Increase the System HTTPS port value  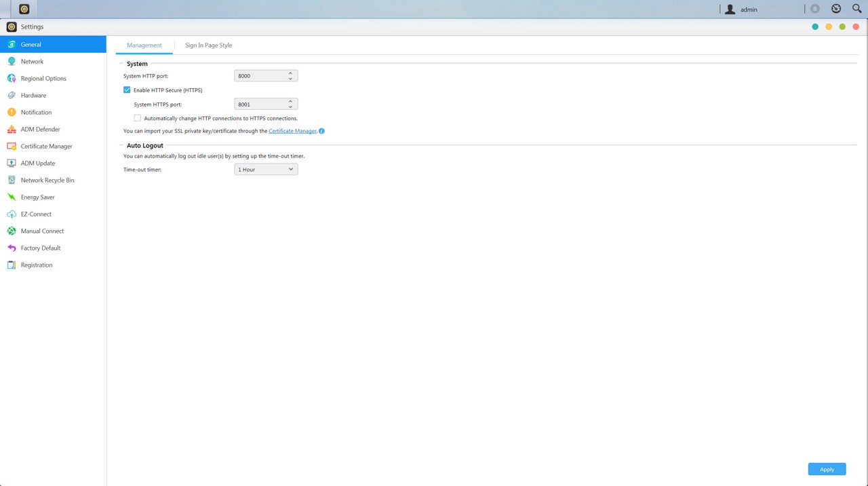click(290, 101)
